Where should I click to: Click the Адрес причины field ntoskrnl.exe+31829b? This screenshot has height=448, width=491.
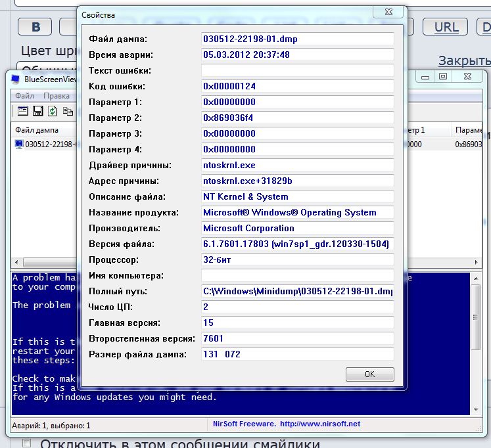pos(298,181)
